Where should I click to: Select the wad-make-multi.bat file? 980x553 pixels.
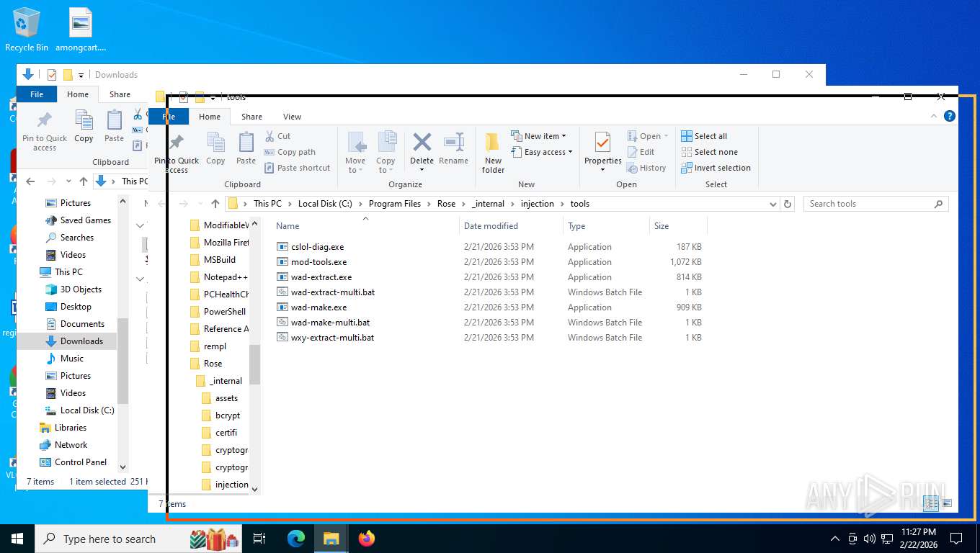[330, 323]
